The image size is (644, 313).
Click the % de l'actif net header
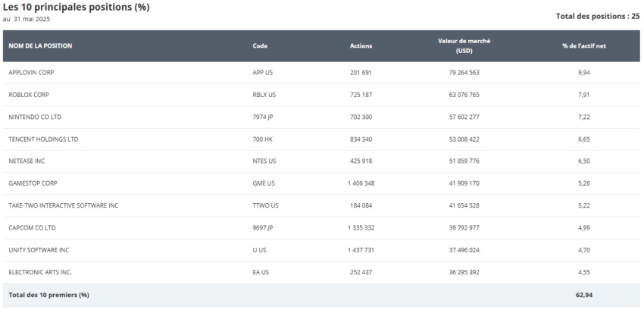pyautogui.click(x=583, y=45)
